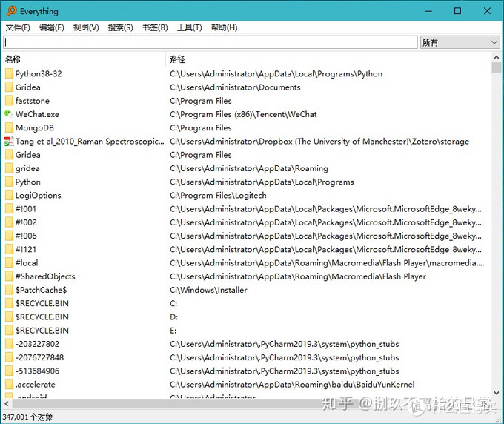Click the vertical scrollbar down arrow
The width and height of the screenshot is (504, 424).
(x=497, y=393)
